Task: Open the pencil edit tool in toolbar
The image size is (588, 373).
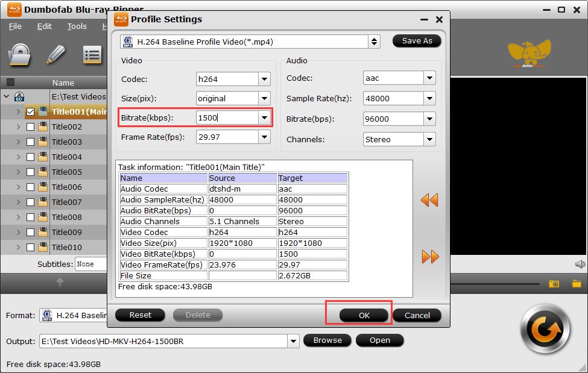Action: coord(56,55)
